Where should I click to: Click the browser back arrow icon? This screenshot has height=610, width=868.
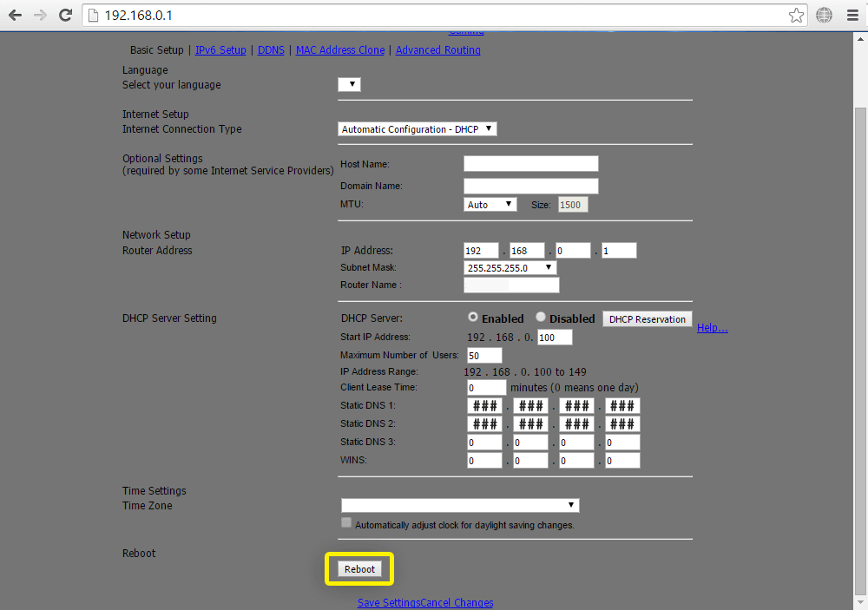[14, 15]
